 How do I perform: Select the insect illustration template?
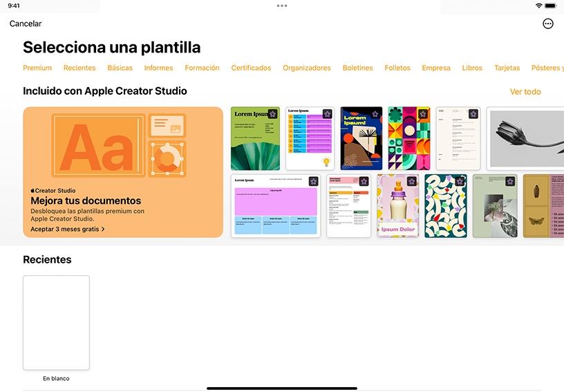click(x=543, y=206)
